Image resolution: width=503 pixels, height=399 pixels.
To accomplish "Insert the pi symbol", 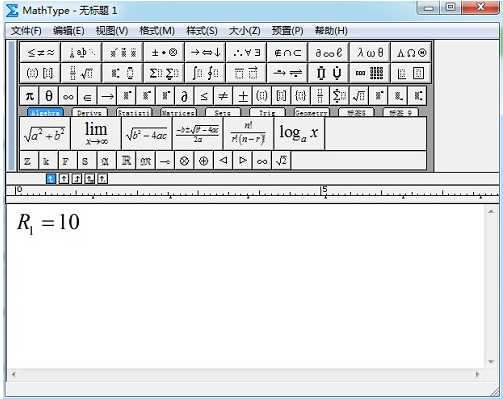I will pyautogui.click(x=30, y=96).
